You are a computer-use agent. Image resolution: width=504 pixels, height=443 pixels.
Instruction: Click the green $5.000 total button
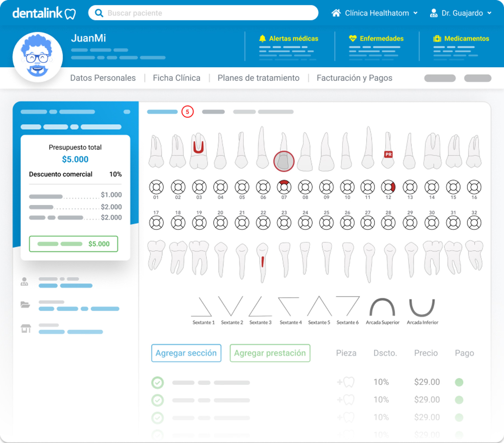73,244
